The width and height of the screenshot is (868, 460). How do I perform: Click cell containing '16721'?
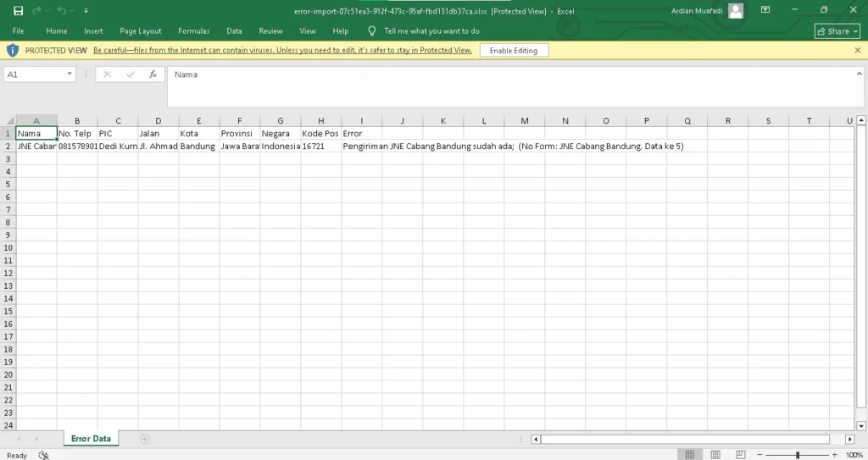(321, 147)
